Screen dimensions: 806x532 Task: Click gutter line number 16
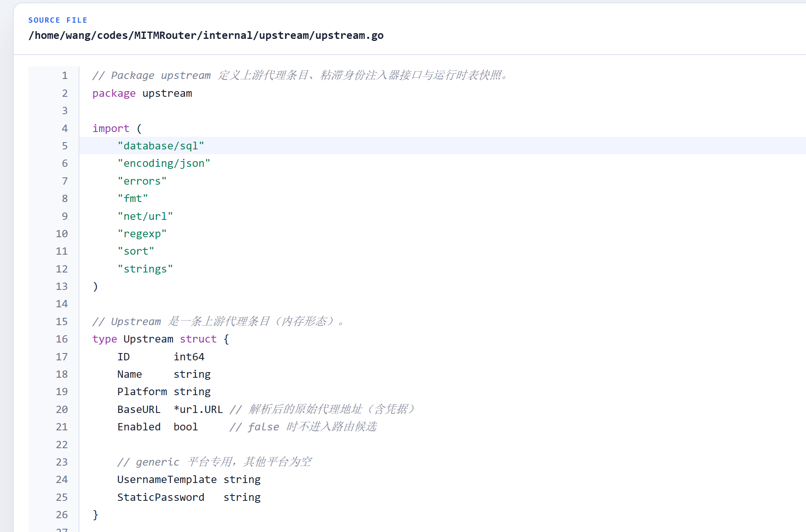[x=62, y=339]
